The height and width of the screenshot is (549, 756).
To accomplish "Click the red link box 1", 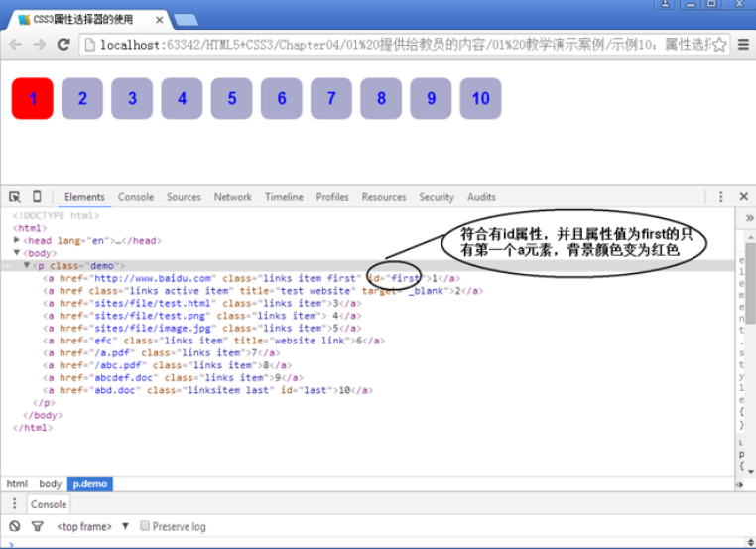I will [33, 98].
